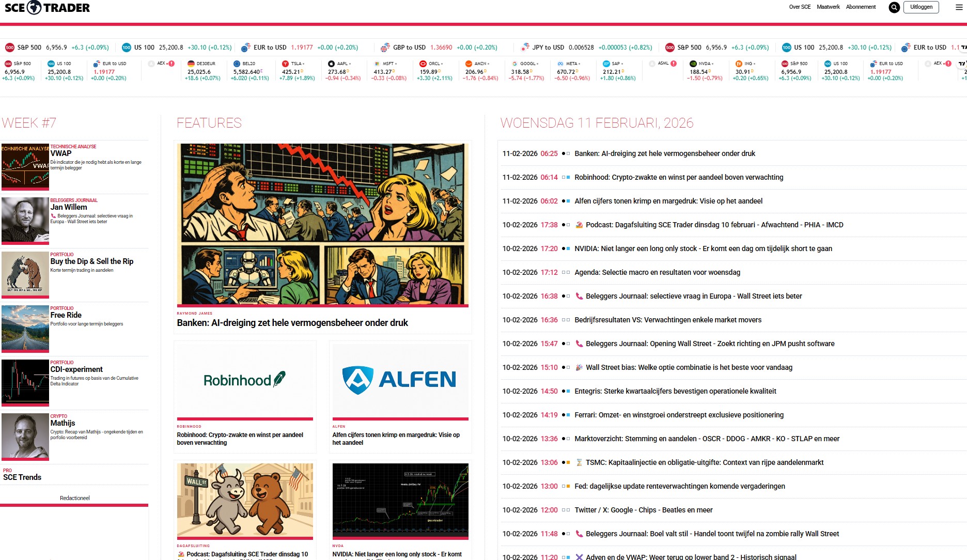Click the X icon beside 'Adven en de VWAP'
Screen dimensions: 967x560
[579, 557]
